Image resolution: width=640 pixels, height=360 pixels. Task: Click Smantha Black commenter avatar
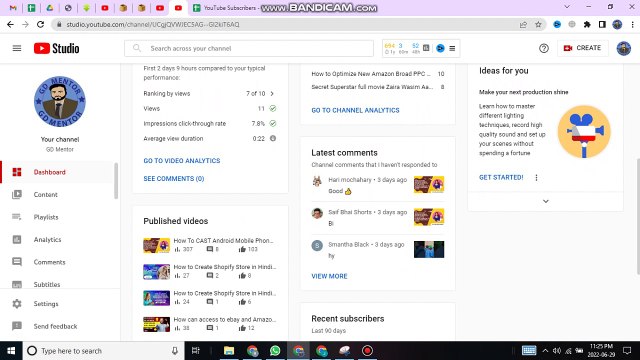[317, 245]
